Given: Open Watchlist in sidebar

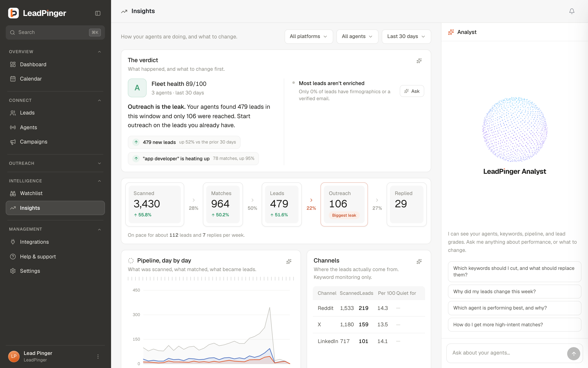Looking at the screenshot, I should (x=55, y=193).
